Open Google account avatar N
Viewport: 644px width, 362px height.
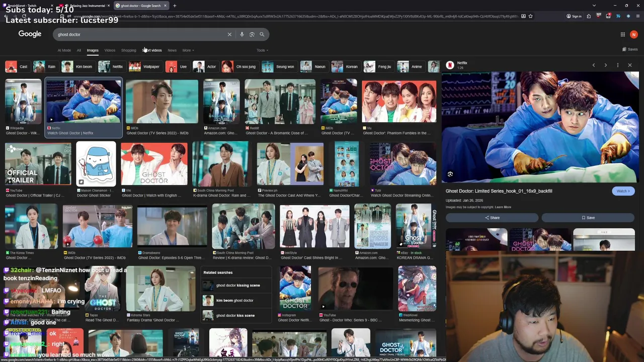634,35
